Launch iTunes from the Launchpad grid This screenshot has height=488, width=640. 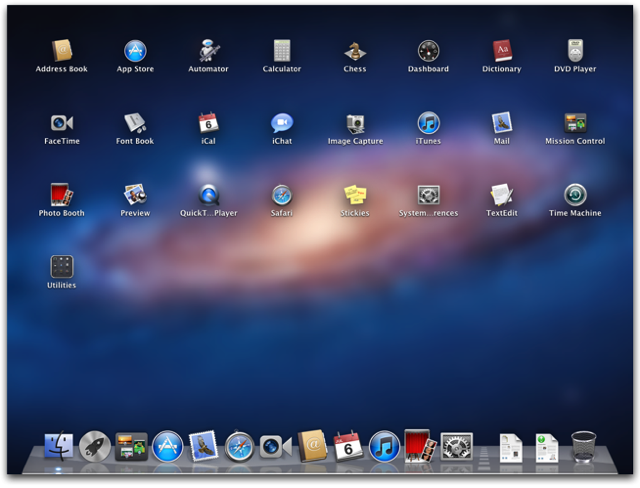(x=428, y=123)
